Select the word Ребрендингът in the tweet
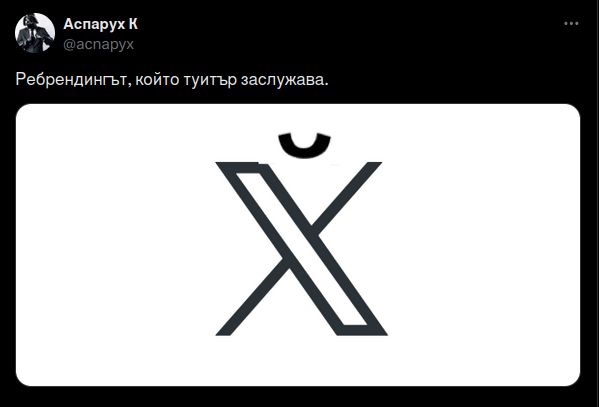The width and height of the screenshot is (599, 407). pos(71,80)
